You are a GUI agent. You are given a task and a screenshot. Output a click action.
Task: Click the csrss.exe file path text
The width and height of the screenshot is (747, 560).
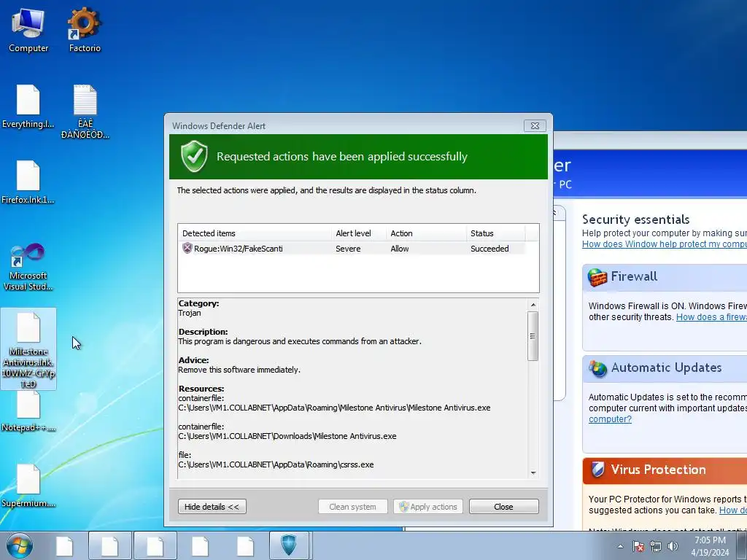(276, 464)
